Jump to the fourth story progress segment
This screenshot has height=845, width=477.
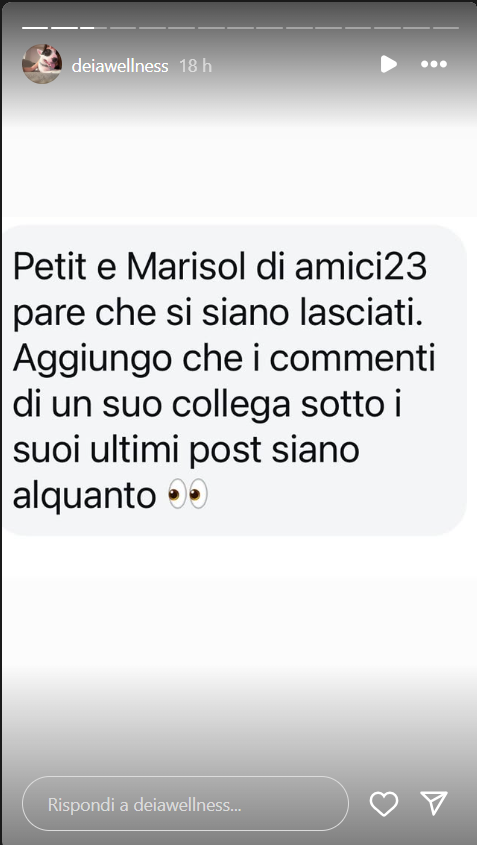point(123,27)
